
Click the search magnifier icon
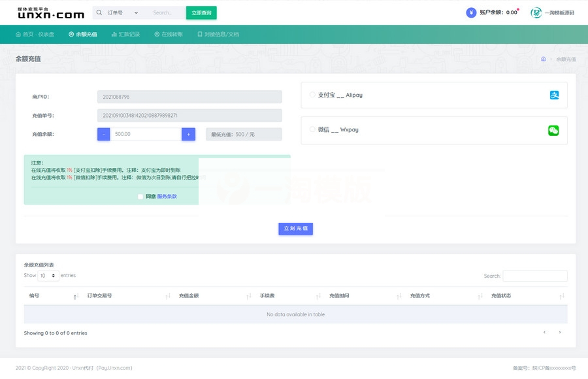coord(99,12)
